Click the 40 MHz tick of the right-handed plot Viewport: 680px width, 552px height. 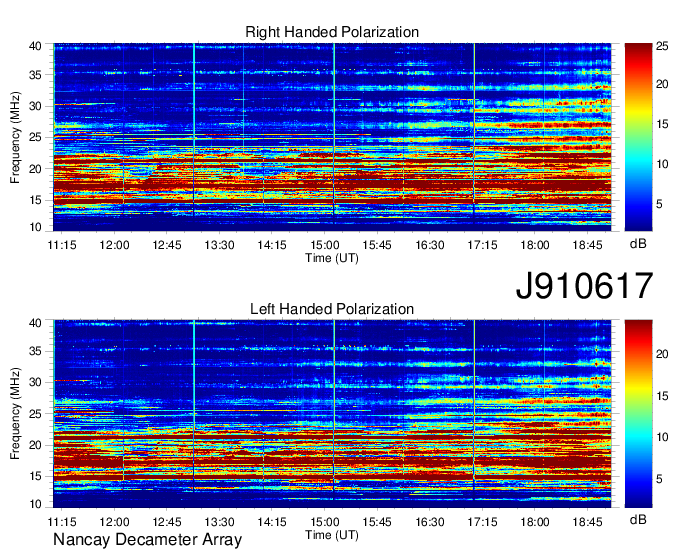(35, 46)
